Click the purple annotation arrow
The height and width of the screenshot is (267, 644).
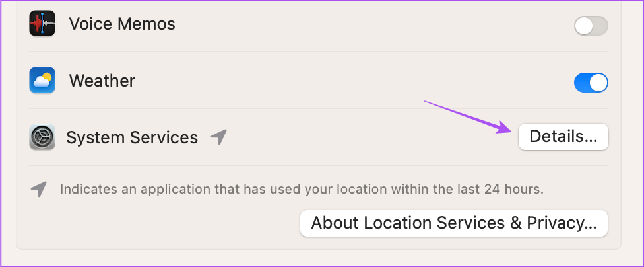[x=468, y=117]
